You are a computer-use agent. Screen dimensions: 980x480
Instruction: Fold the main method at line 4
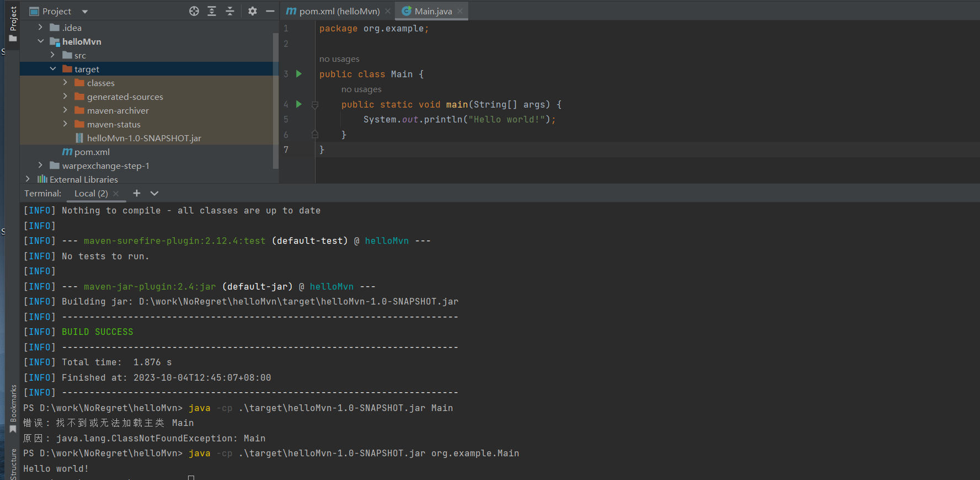[315, 105]
